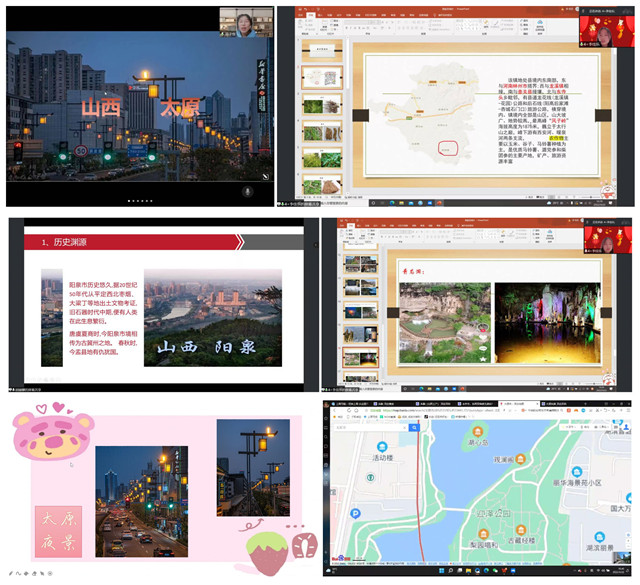Click PowerPoint icon in cave-slide window taskbar
The height and width of the screenshot is (585, 640).
click(x=462, y=389)
